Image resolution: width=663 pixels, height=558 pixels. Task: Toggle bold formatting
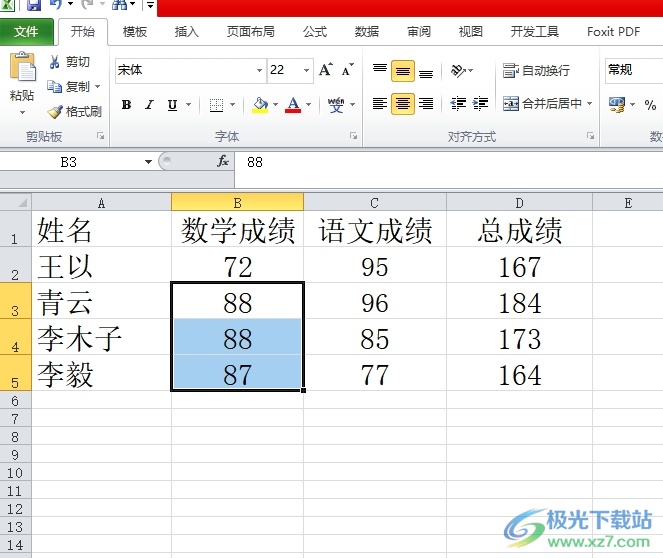coord(126,105)
